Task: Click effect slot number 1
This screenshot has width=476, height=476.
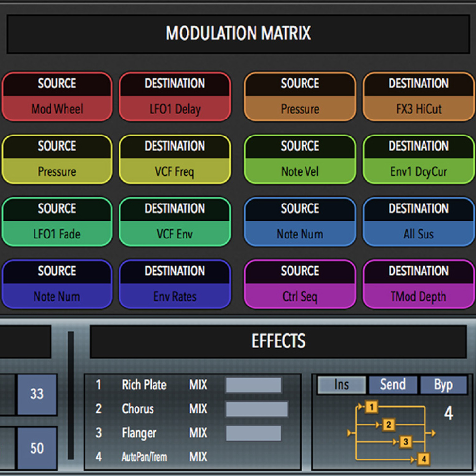Action: pyautogui.click(x=98, y=385)
